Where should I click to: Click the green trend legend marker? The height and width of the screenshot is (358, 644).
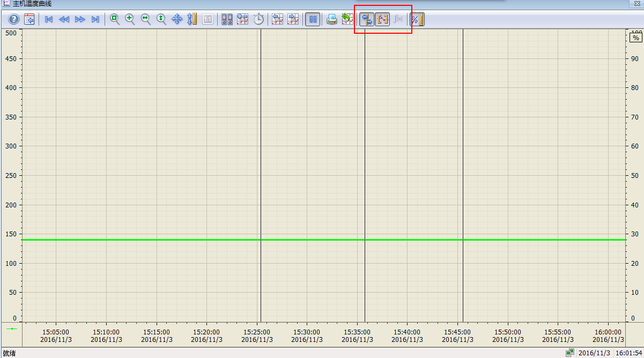[x=12, y=329]
